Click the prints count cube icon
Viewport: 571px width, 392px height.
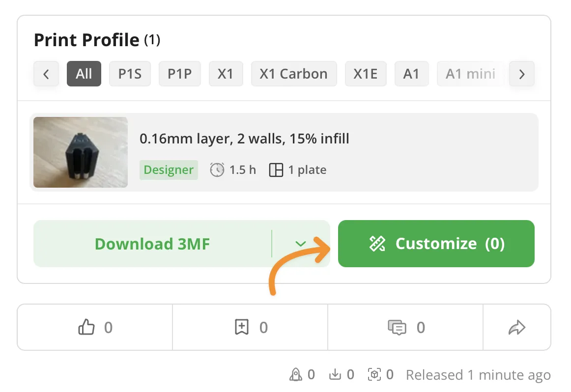coord(374,374)
